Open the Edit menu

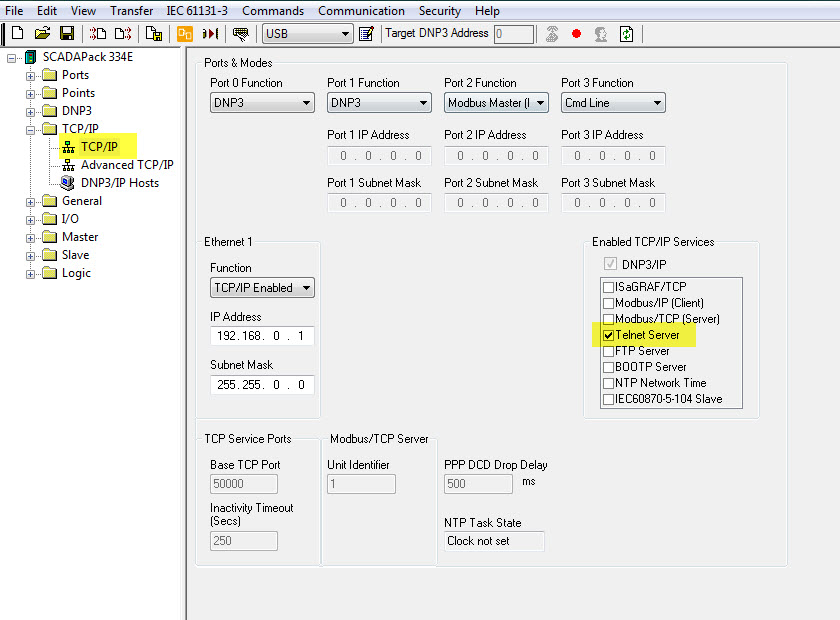click(x=47, y=11)
